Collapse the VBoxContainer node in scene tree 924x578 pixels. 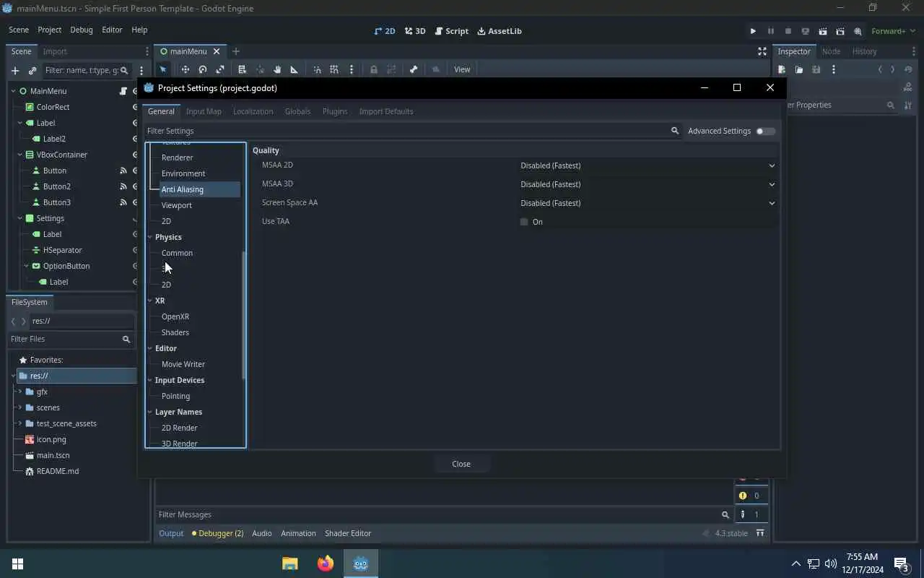[20, 155]
